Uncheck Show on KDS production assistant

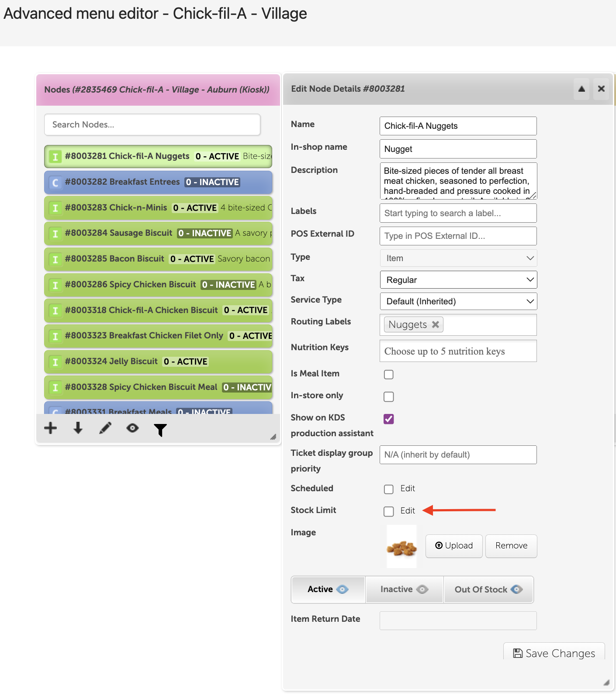[x=388, y=419]
